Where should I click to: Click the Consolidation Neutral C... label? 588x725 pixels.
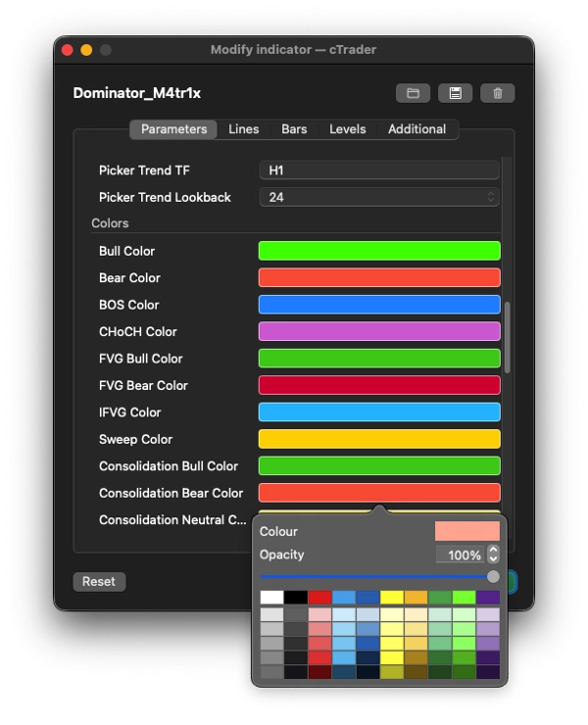172,520
